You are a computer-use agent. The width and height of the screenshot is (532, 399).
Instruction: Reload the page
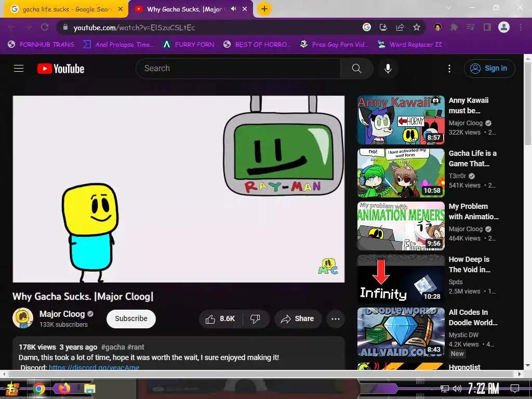tap(45, 28)
